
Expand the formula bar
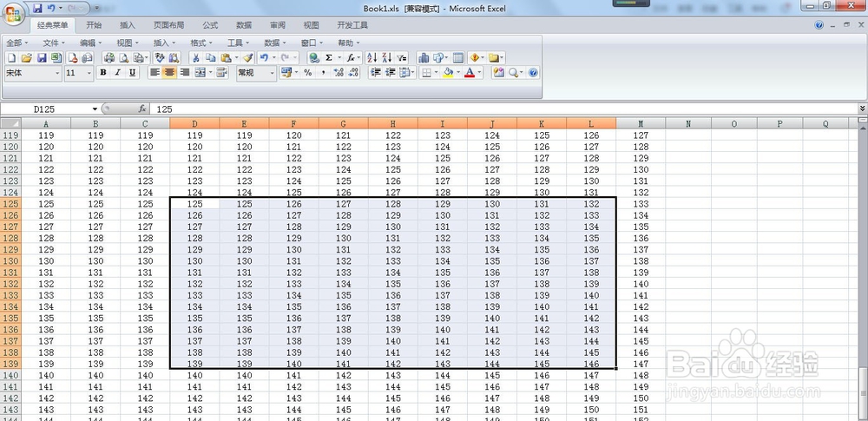[x=863, y=109]
